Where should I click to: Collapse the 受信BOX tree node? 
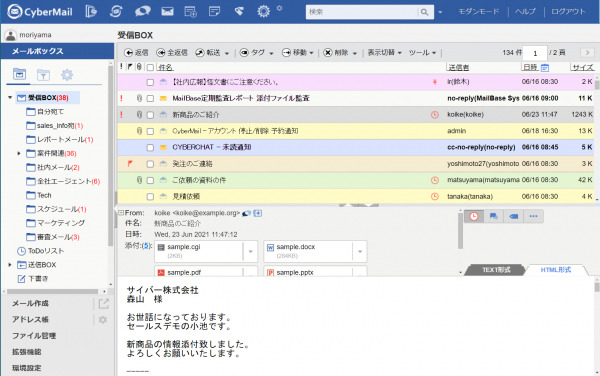10,98
